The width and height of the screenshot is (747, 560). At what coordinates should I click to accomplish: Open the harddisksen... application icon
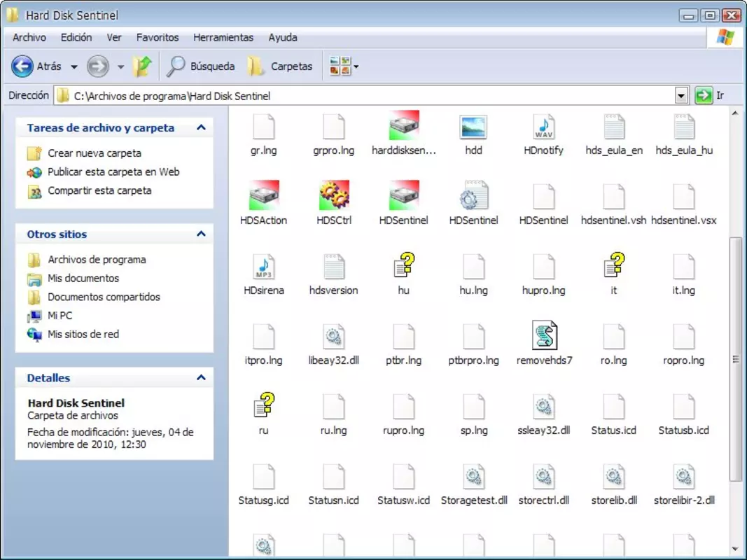point(403,126)
